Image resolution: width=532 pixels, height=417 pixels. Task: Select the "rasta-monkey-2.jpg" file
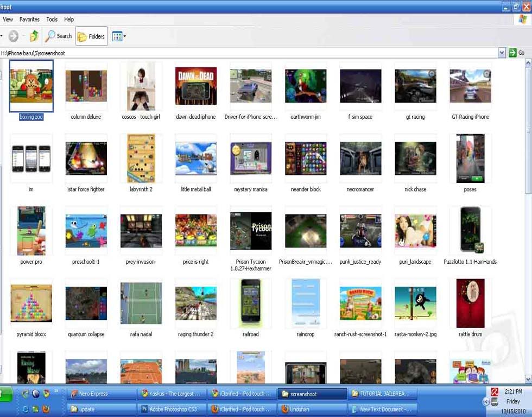[415, 308]
